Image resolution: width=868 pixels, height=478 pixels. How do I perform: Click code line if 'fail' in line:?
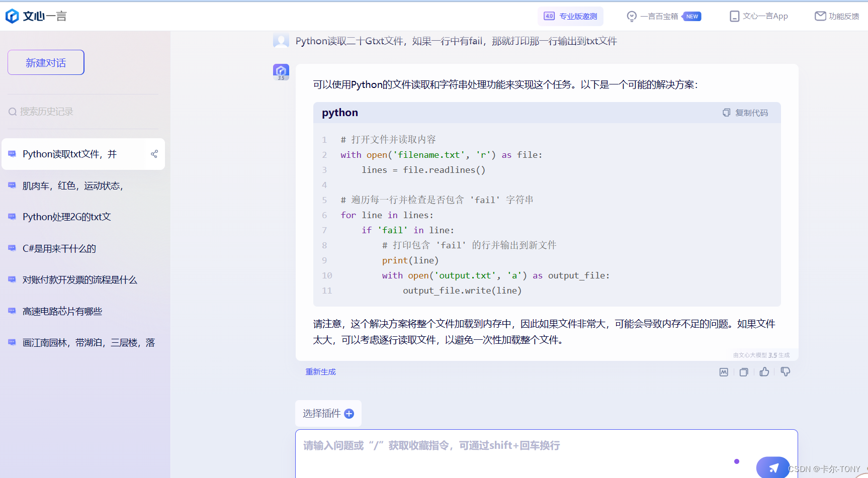click(x=408, y=230)
